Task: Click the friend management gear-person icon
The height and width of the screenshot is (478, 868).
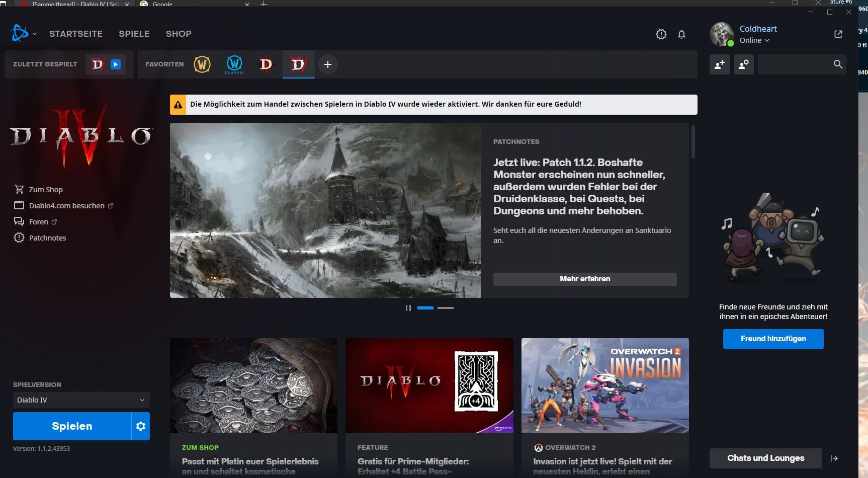Action: coord(744,64)
